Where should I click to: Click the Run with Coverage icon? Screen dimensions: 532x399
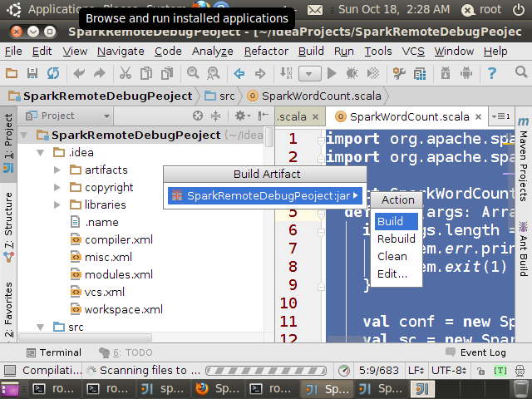click(373, 73)
